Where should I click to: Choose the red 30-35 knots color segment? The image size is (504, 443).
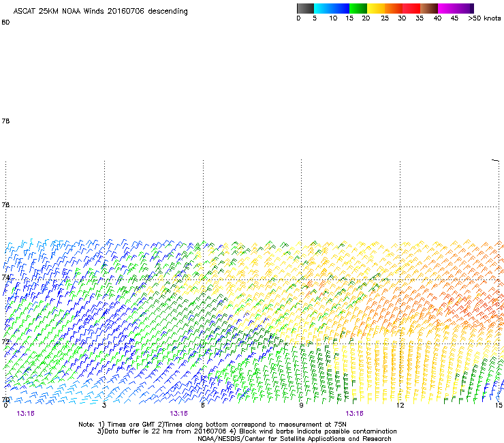pos(411,8)
